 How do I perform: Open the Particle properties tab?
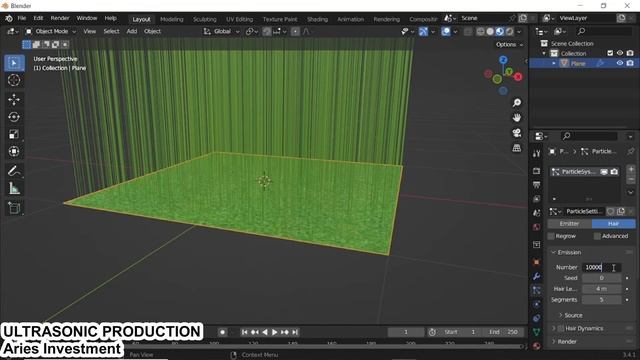tap(536, 290)
